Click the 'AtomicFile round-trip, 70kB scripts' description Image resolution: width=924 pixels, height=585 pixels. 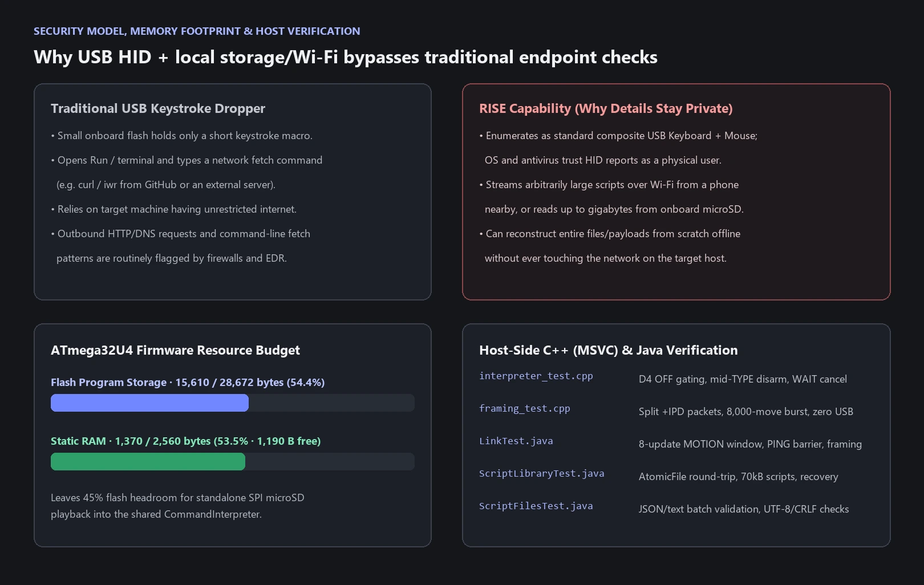[739, 477]
